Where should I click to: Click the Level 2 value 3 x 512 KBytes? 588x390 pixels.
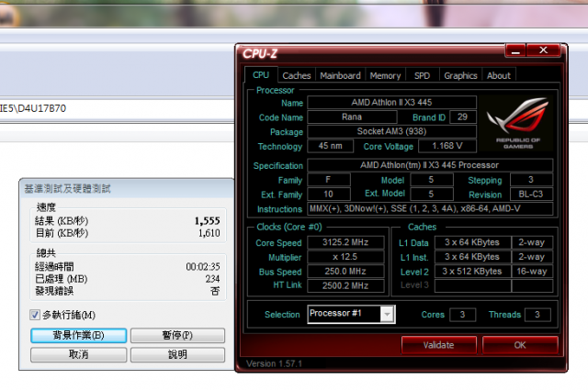coord(472,272)
